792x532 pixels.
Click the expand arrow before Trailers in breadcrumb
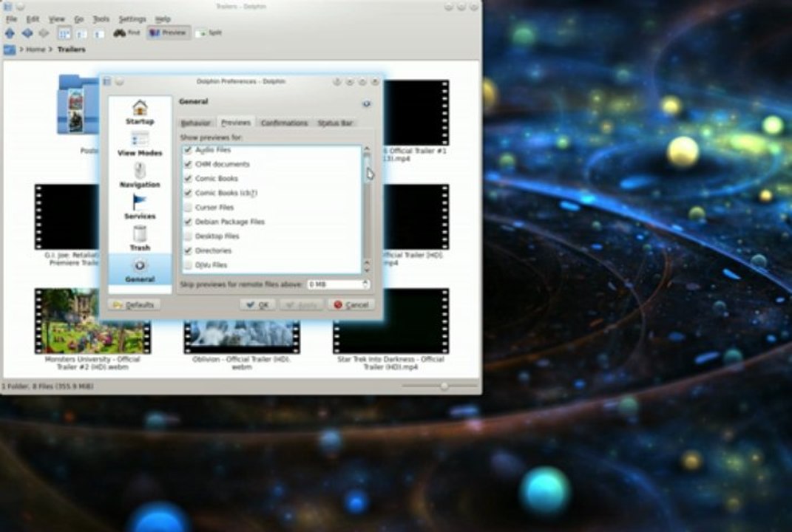tap(51, 50)
